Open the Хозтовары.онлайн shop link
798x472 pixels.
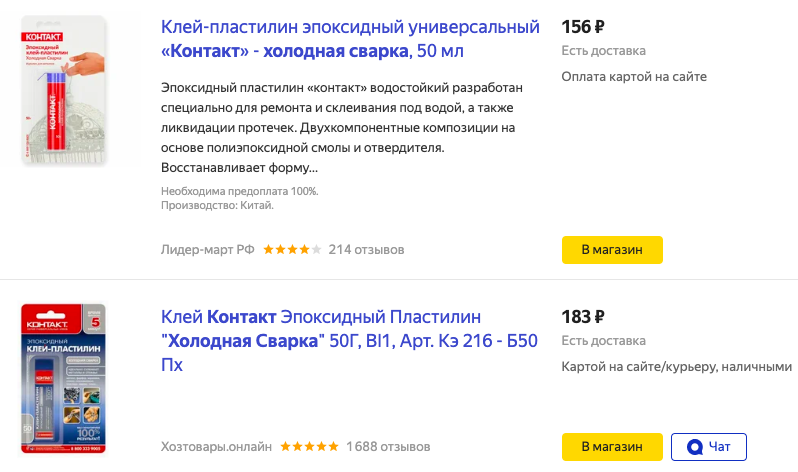click(x=216, y=446)
